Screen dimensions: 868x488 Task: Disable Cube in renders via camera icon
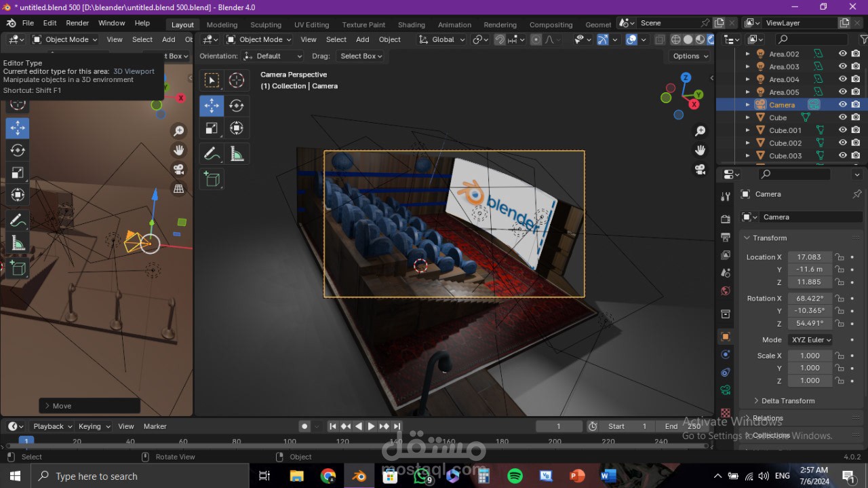[x=856, y=117]
